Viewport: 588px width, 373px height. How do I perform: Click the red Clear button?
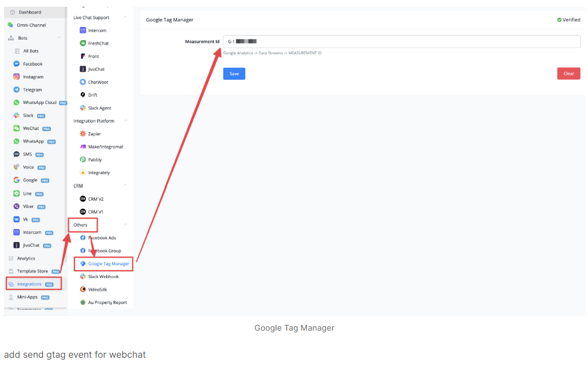click(569, 73)
